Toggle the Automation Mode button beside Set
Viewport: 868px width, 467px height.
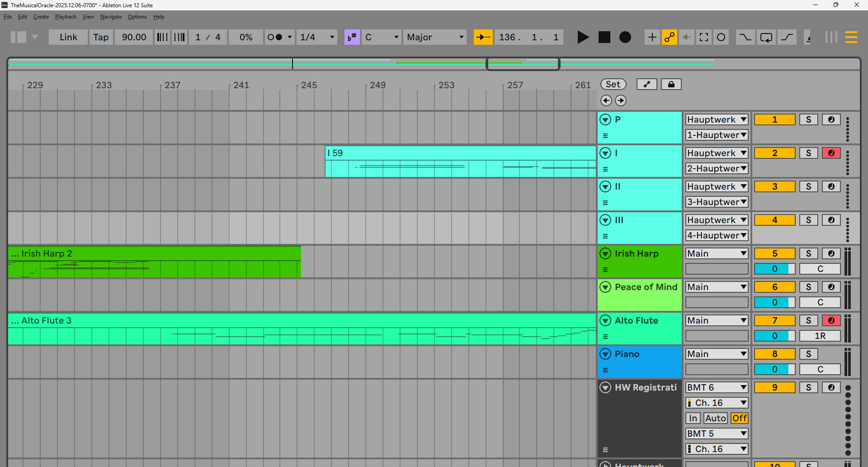pyautogui.click(x=647, y=84)
